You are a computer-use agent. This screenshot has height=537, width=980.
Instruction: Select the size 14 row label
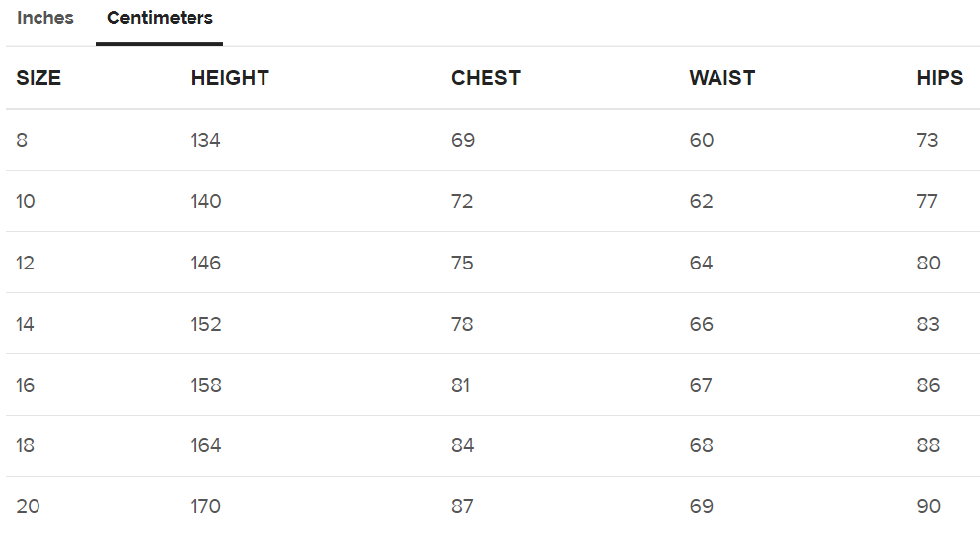[26, 325]
